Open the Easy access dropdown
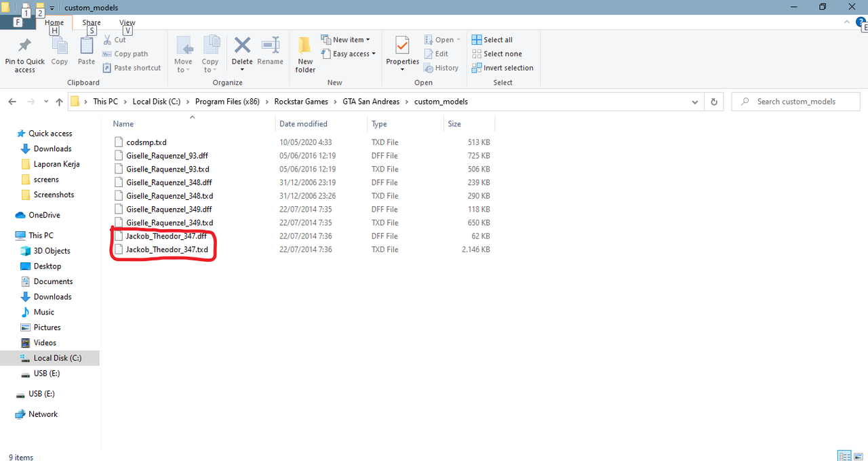This screenshot has width=868, height=461. [349, 54]
